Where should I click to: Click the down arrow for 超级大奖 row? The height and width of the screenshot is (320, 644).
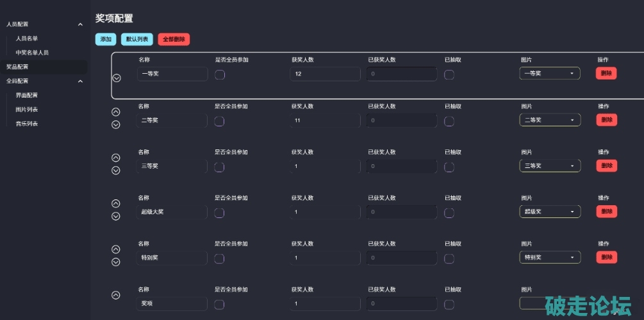coord(116,216)
